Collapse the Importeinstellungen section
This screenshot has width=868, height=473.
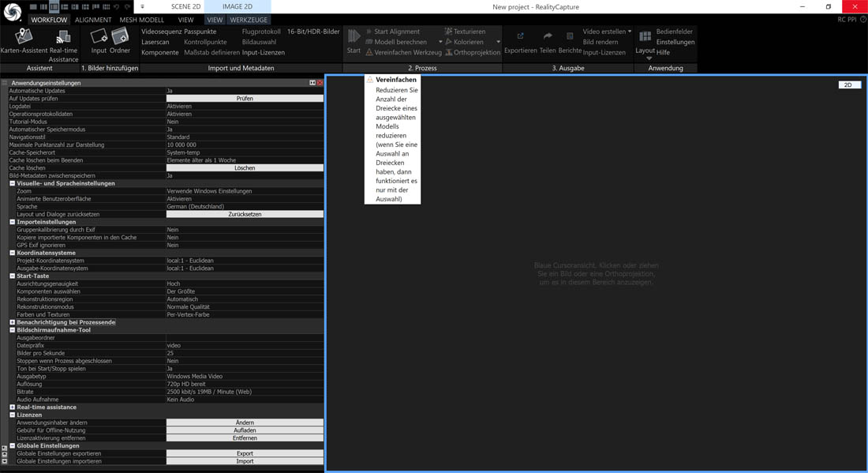click(x=12, y=222)
